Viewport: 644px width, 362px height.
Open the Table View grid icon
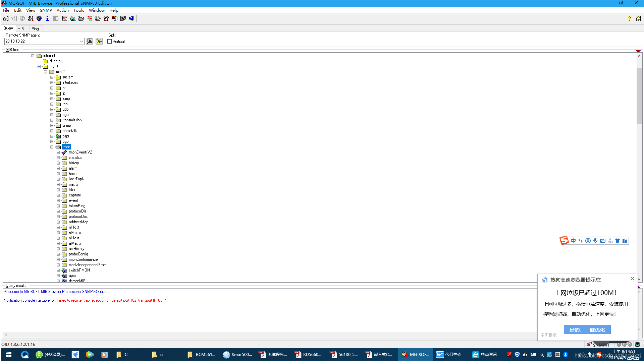pos(56,19)
